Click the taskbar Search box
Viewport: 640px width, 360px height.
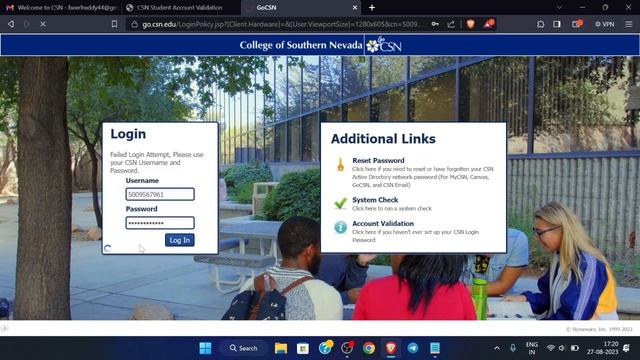[243, 348]
